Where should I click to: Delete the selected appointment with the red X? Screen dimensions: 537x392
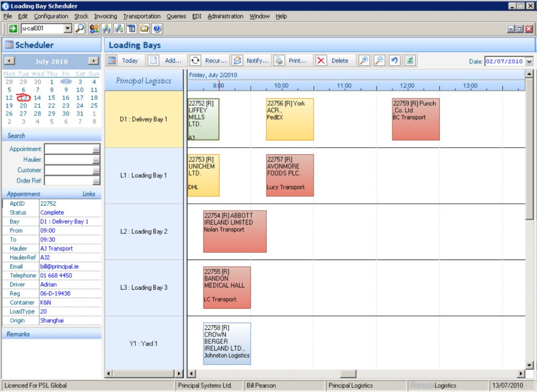coord(321,60)
